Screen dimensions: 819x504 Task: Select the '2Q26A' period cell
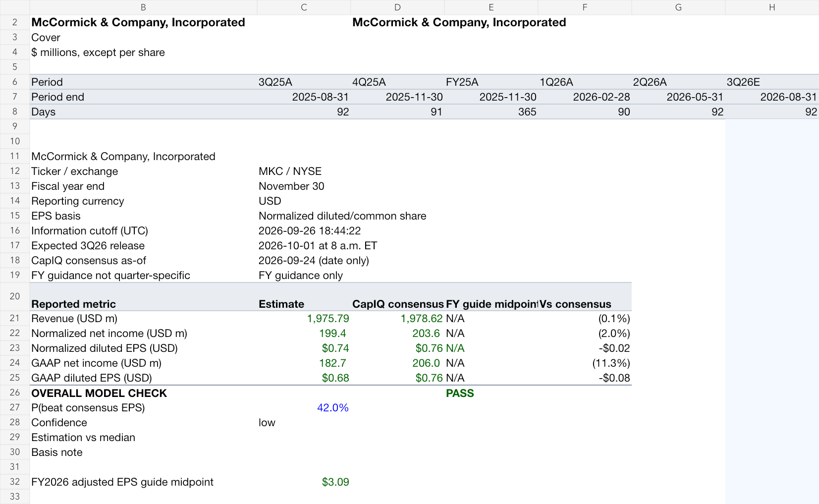tap(678, 82)
